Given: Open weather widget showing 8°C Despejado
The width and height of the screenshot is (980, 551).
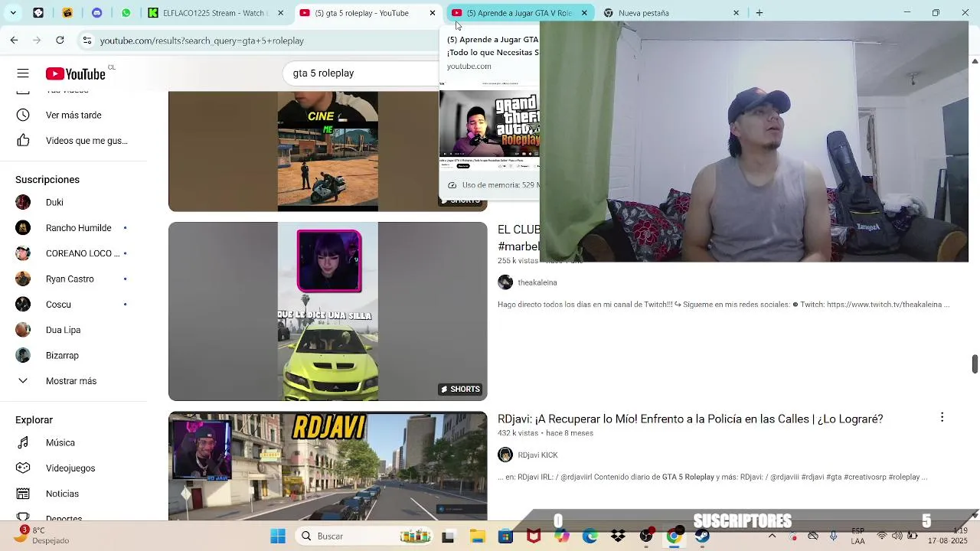Looking at the screenshot, I should pos(44,536).
